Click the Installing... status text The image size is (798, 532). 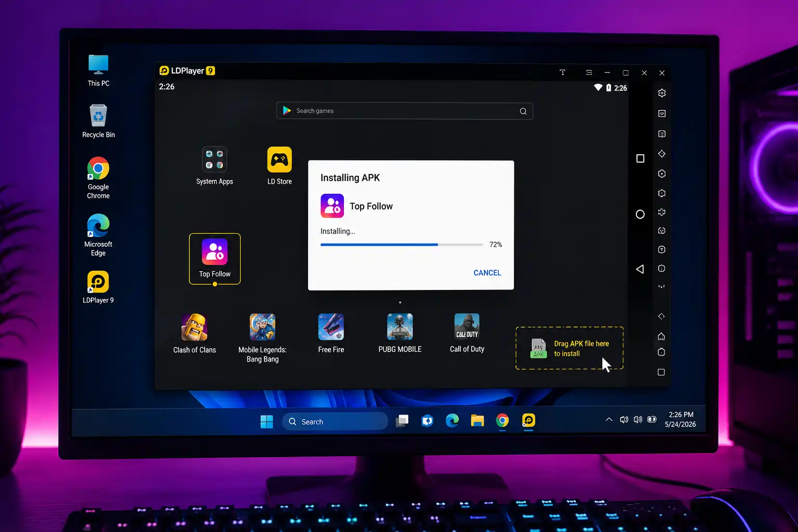tap(338, 231)
